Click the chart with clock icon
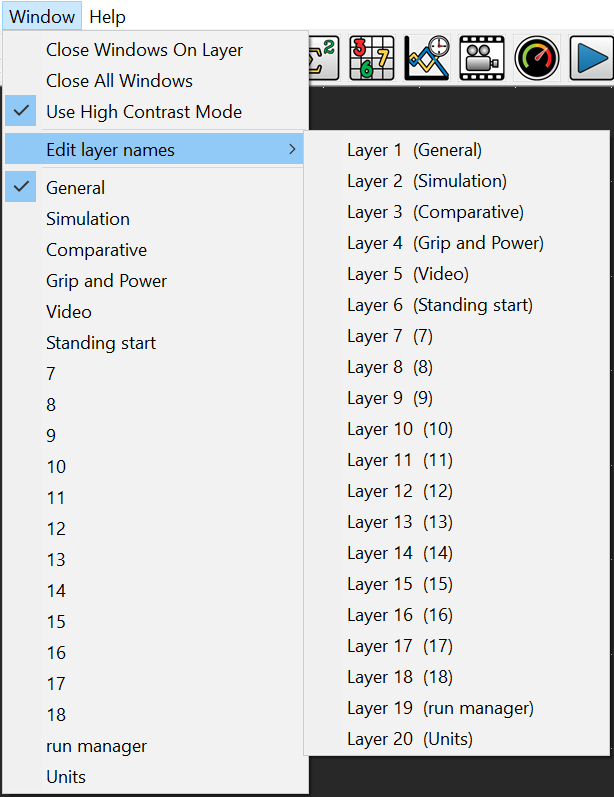The image size is (614, 797). click(427, 59)
